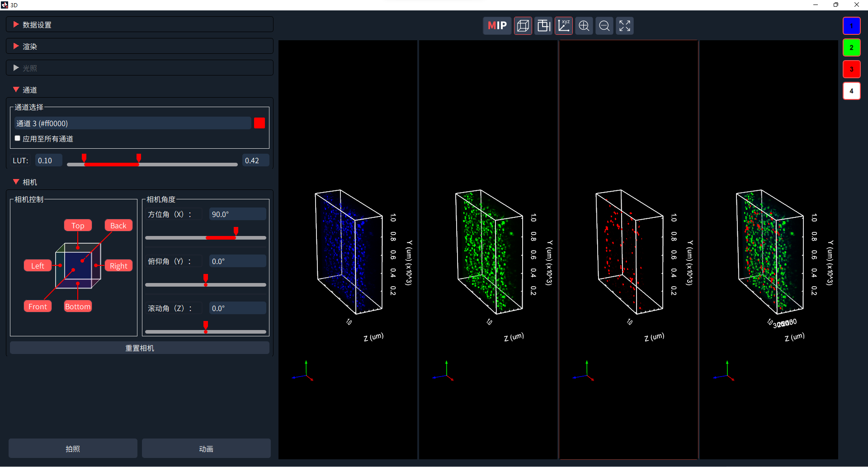Select the Bottom camera view

coord(78,307)
